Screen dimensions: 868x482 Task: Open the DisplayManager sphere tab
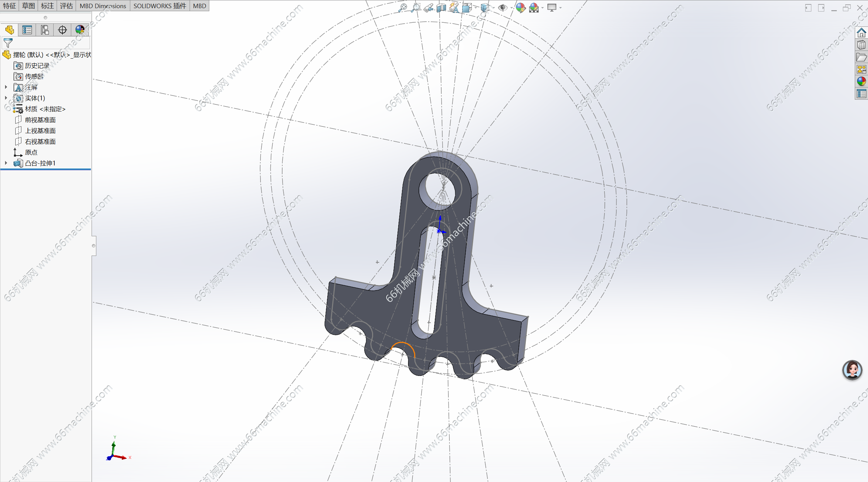pos(80,30)
